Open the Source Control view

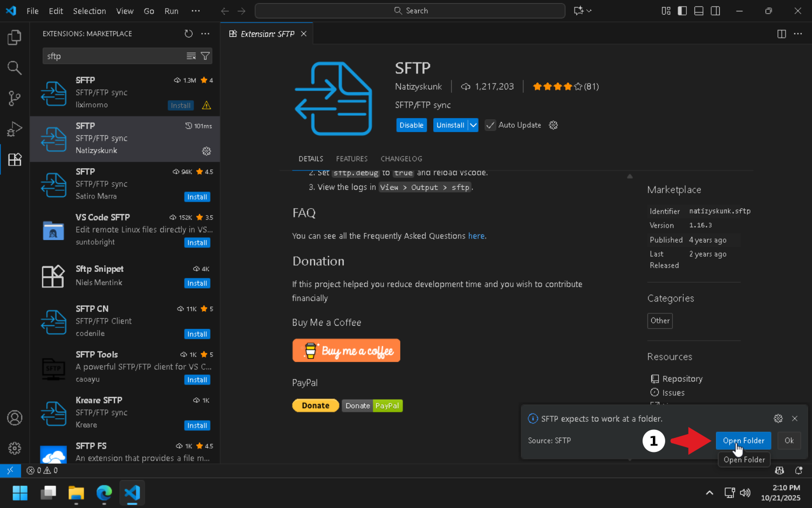15,98
